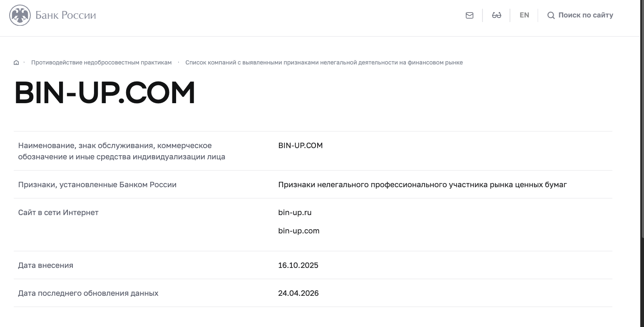This screenshot has height=327, width=644.
Task: Click the bin-up.com site entry
Action: pyautogui.click(x=299, y=231)
